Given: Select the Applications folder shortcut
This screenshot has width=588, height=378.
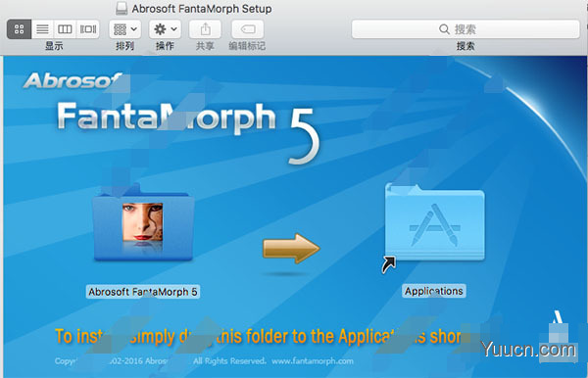Looking at the screenshot, I should click(x=434, y=223).
